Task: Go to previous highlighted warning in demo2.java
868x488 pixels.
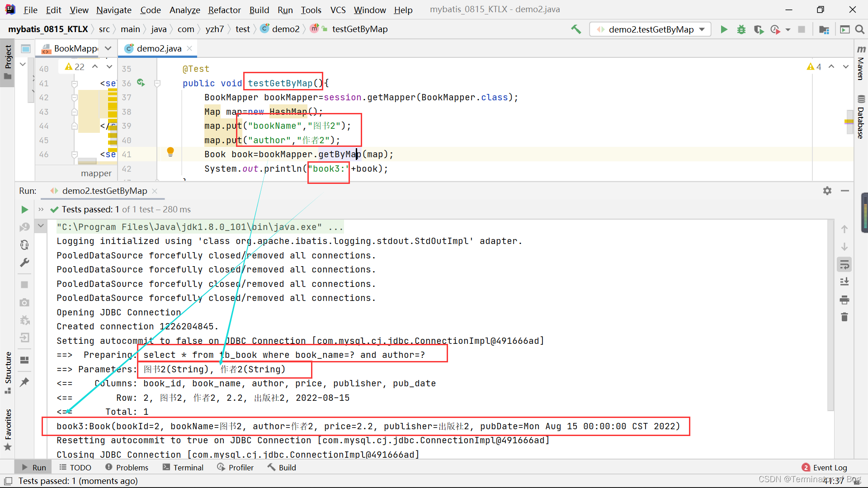Action: pyautogui.click(x=831, y=66)
